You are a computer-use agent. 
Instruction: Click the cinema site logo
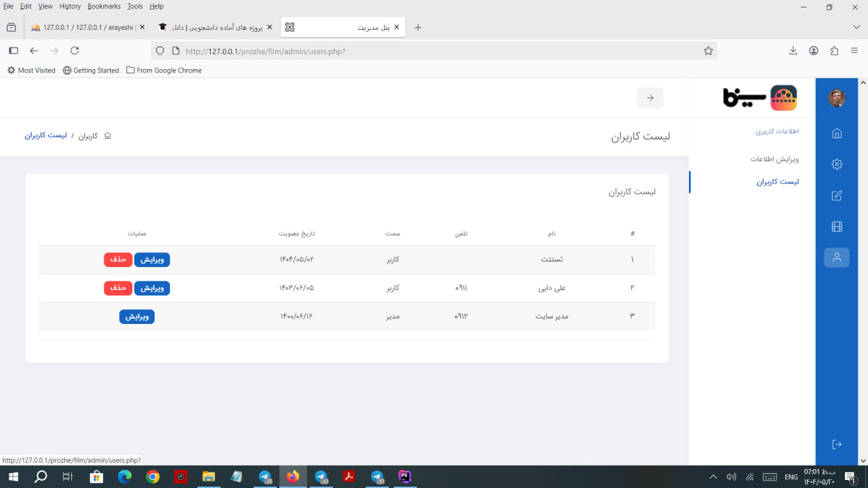(x=759, y=98)
